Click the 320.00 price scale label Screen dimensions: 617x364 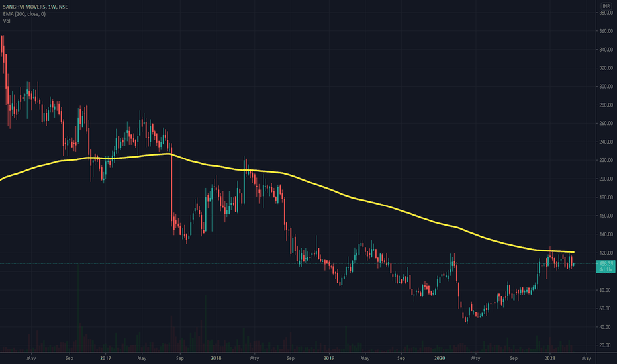click(606, 68)
